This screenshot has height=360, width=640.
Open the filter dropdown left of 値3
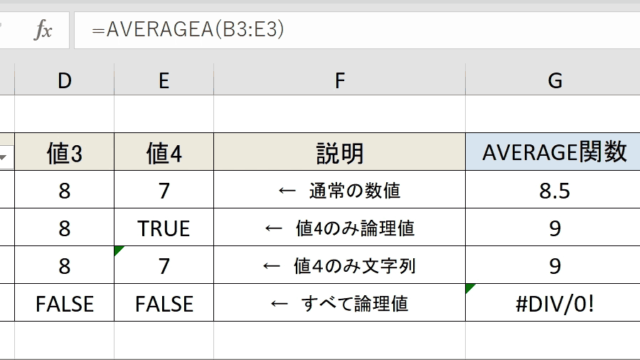coord(4,157)
